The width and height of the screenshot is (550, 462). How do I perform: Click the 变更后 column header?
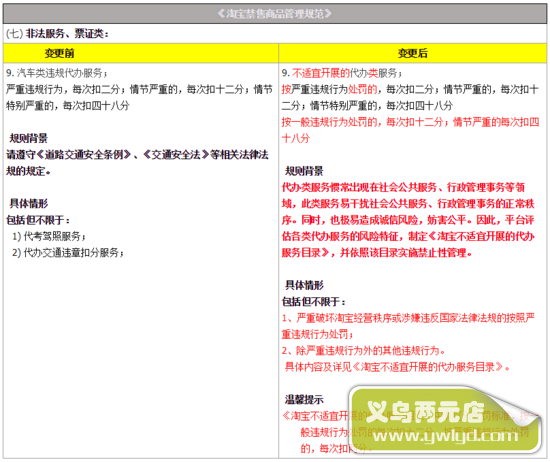click(412, 53)
